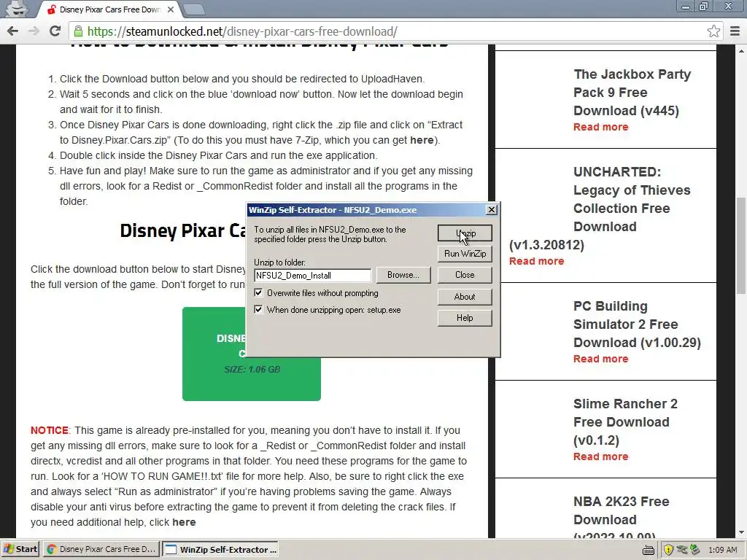Click the browser Back arrow
The height and width of the screenshot is (560, 747).
click(13, 31)
